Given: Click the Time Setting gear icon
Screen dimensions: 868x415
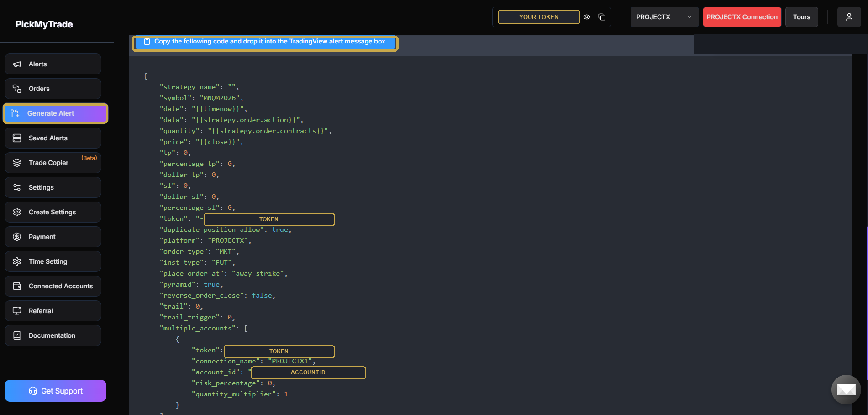Looking at the screenshot, I should (17, 261).
